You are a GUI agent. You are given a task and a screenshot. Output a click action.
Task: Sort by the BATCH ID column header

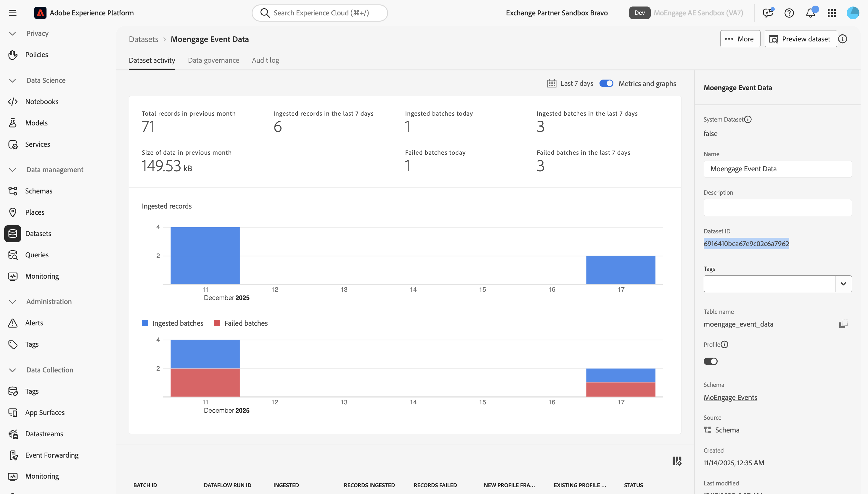pyautogui.click(x=145, y=485)
